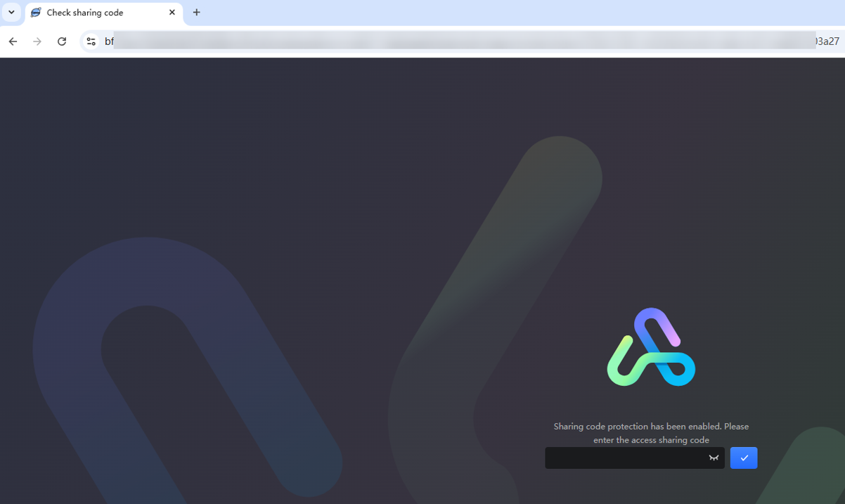
Task: Select the Check sharing code tab
Action: pyautogui.click(x=104, y=13)
